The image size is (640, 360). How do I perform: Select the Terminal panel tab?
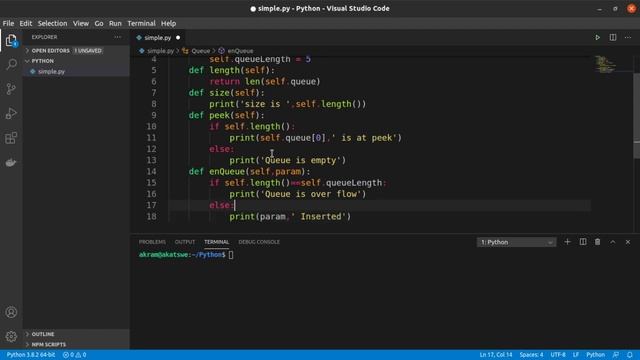tap(216, 242)
